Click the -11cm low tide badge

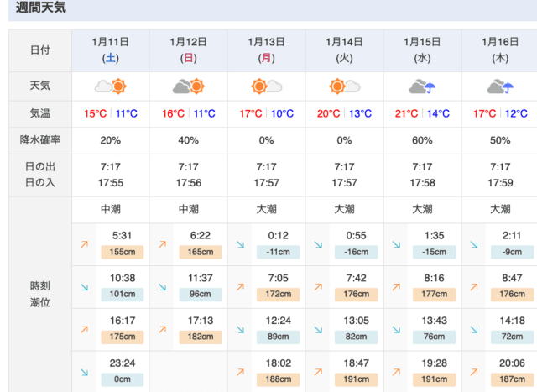[278, 251]
